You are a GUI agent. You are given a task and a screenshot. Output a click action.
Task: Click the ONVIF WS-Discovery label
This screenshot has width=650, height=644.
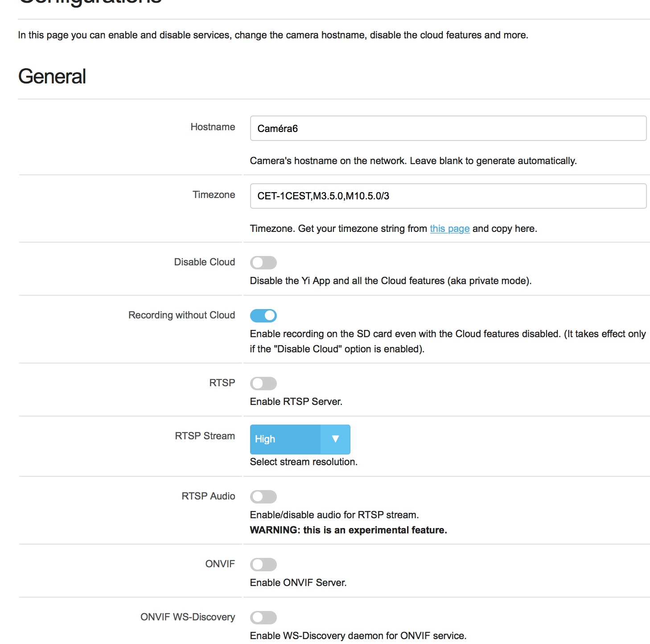(x=188, y=617)
